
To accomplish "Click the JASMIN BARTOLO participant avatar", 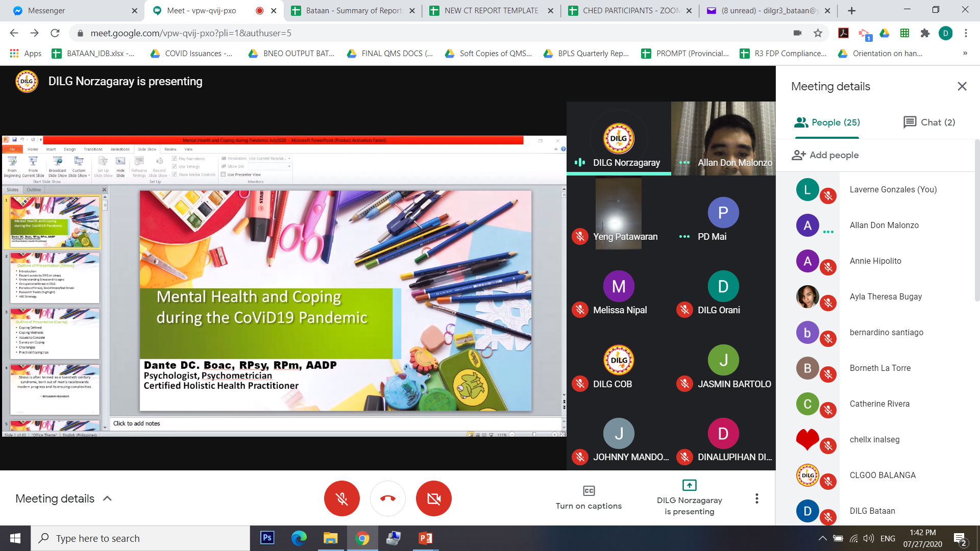I will pos(723,360).
